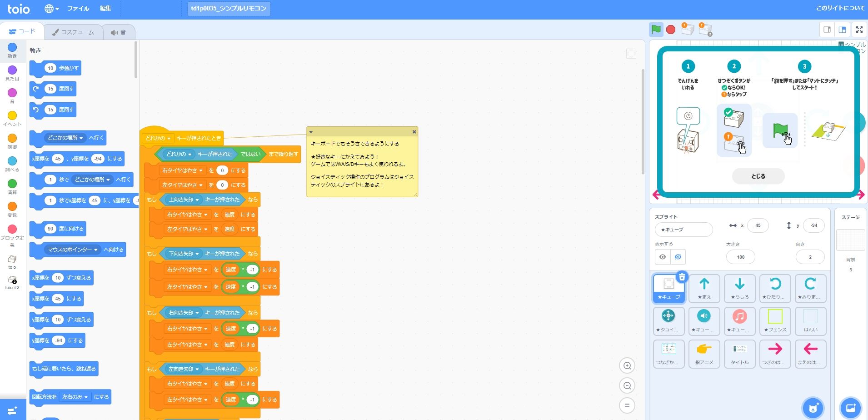Viewport: 868px width, 420px height.
Task: Open 上向き矢印 key dropdown
Action: pos(184,200)
